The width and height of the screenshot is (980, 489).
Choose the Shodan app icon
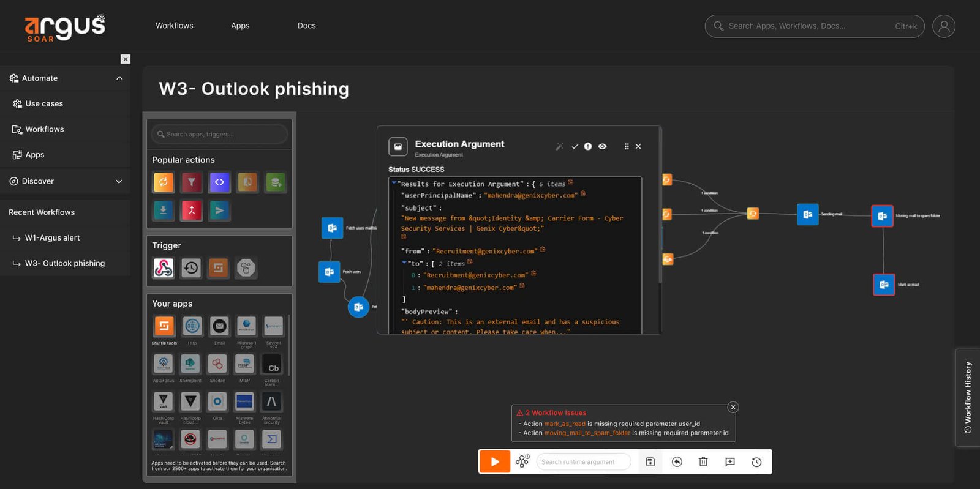pos(217,364)
